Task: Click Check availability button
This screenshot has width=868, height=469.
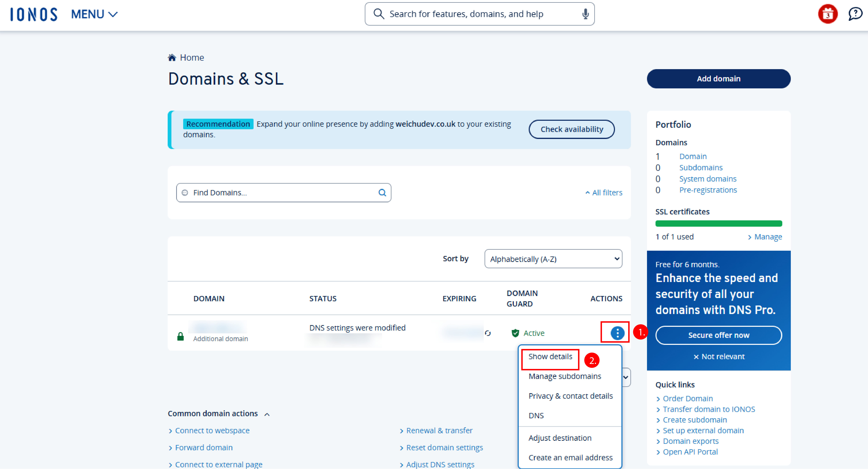Action: (572, 129)
